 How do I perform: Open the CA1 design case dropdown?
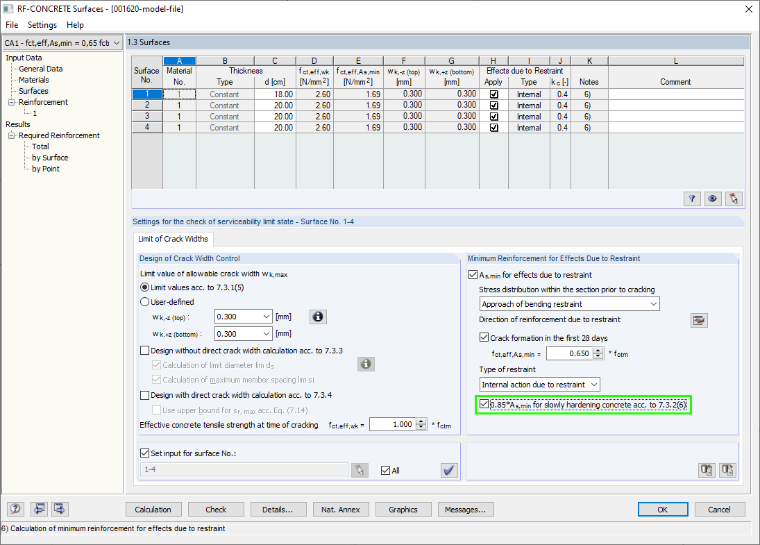(116, 43)
